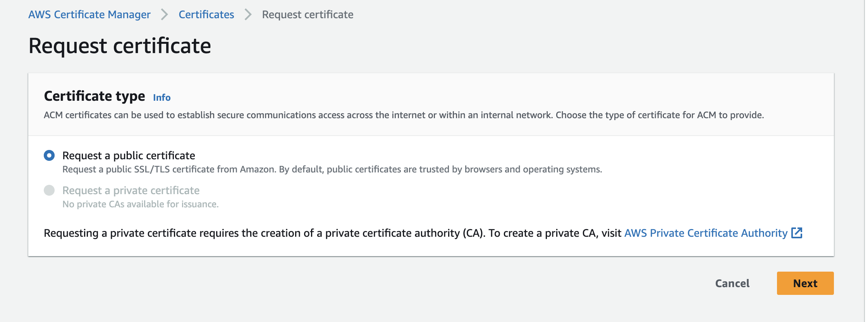Open AWS Certificate Manager breadcrumb link

[x=89, y=15]
